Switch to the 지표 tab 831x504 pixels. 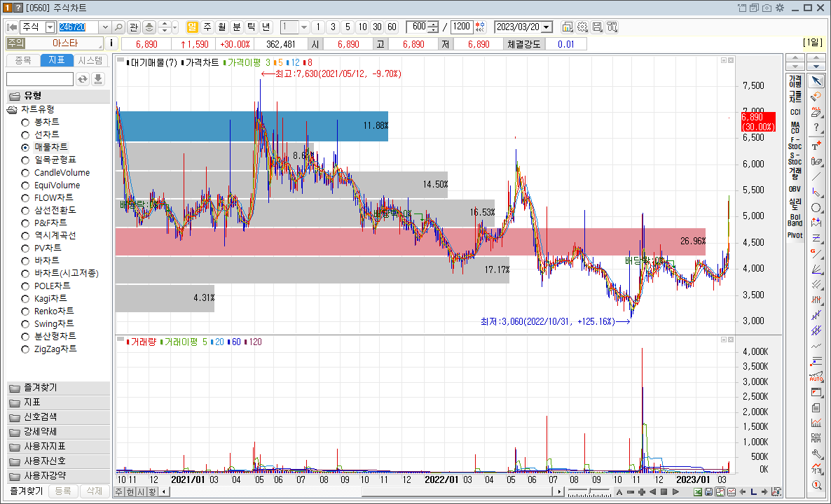(56, 60)
